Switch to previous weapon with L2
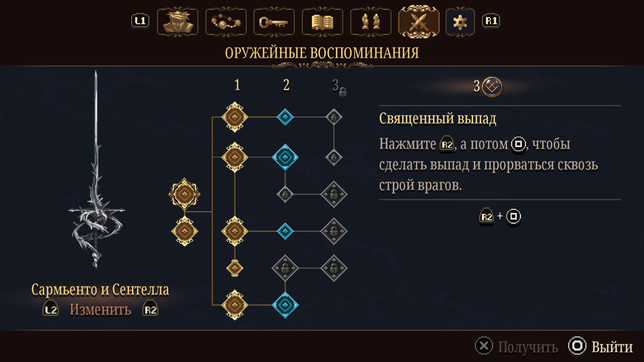The height and width of the screenshot is (362, 644). tap(51, 309)
